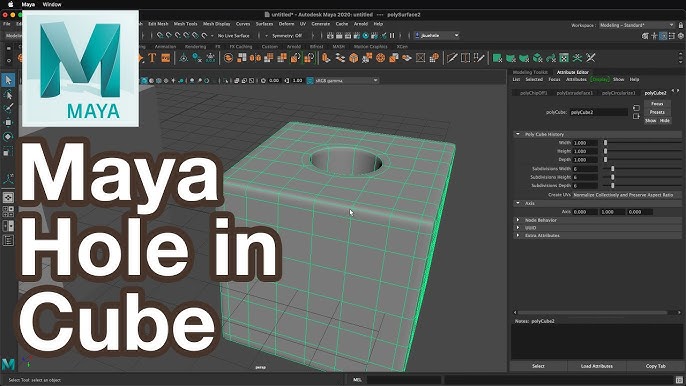The image size is (686, 386).
Task: Click the Subdivisions Width slider
Action: click(x=641, y=168)
